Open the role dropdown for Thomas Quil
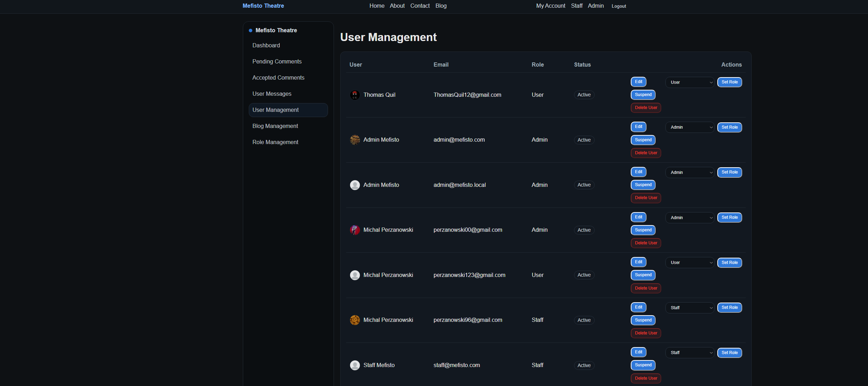 coord(689,82)
